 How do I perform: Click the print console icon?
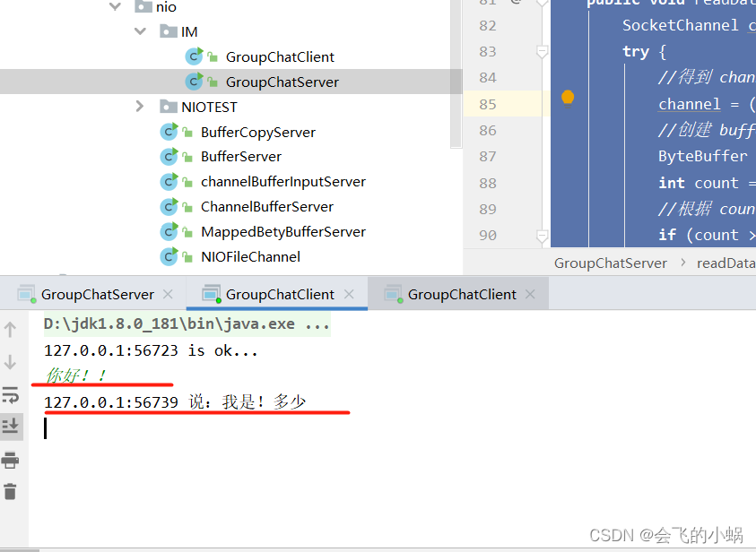click(x=10, y=460)
